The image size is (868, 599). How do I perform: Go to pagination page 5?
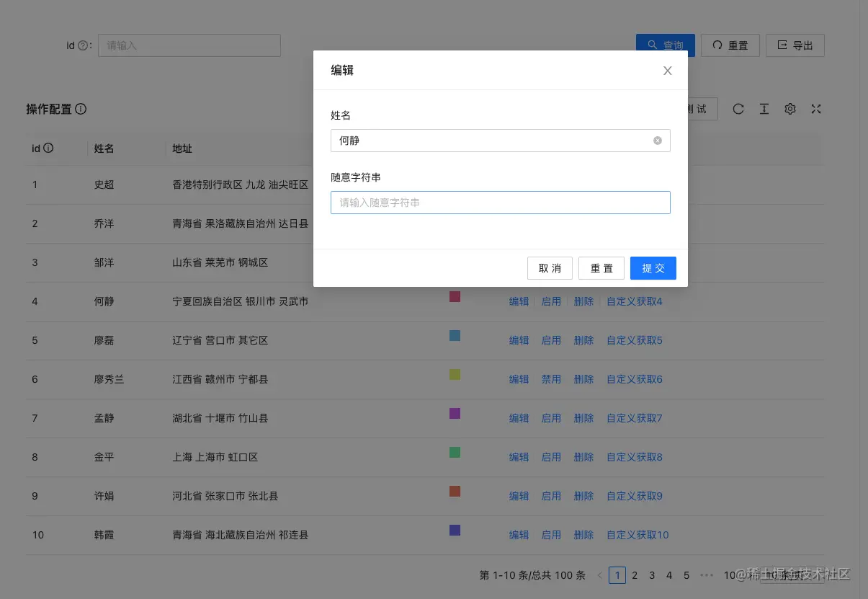(x=686, y=575)
